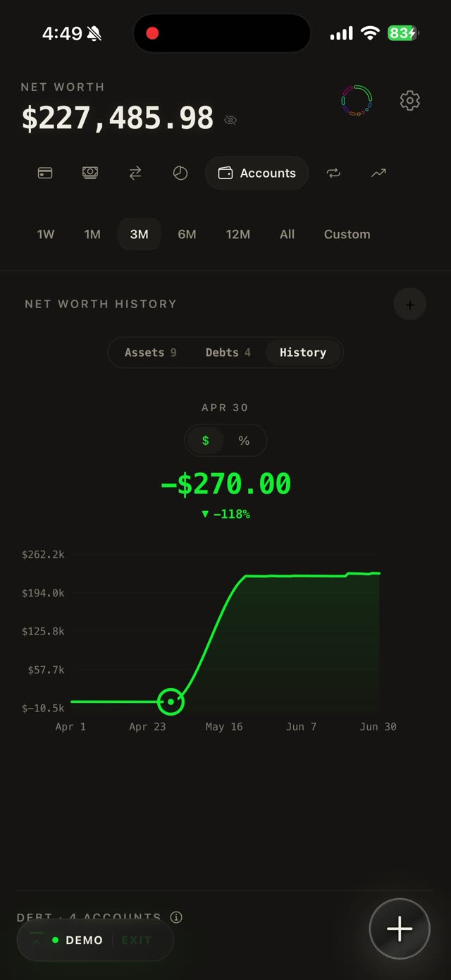Viewport: 451px width, 980px height.
Task: Open the recurring loop icon tab
Action: pos(333,173)
